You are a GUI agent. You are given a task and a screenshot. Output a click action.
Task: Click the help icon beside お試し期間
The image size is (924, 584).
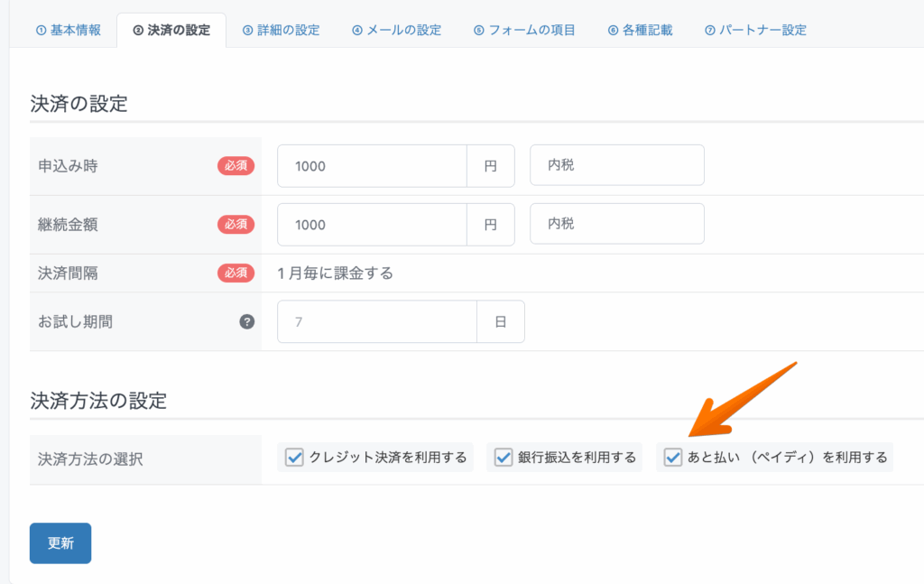pyautogui.click(x=246, y=322)
